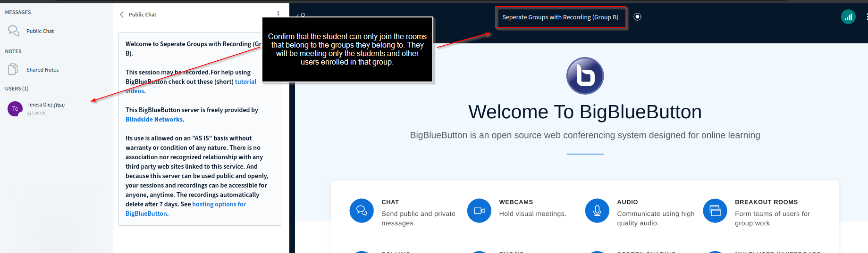Click the 'CHAT' feature heading

click(x=390, y=202)
